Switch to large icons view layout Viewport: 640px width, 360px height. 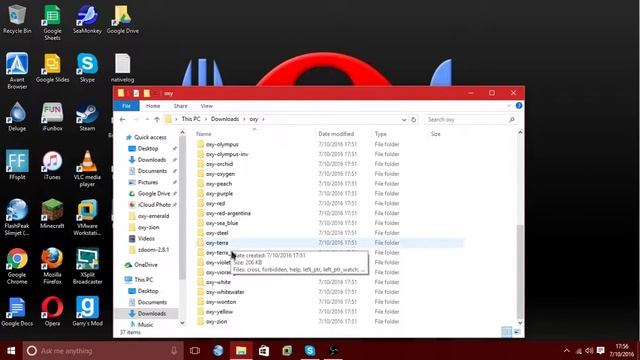[517, 332]
